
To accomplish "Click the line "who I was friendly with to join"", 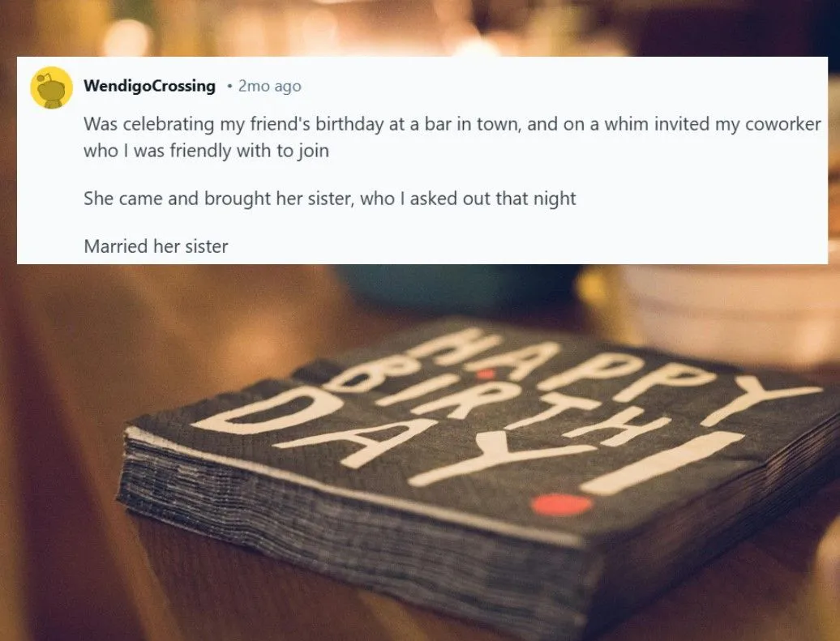I will pyautogui.click(x=206, y=151).
